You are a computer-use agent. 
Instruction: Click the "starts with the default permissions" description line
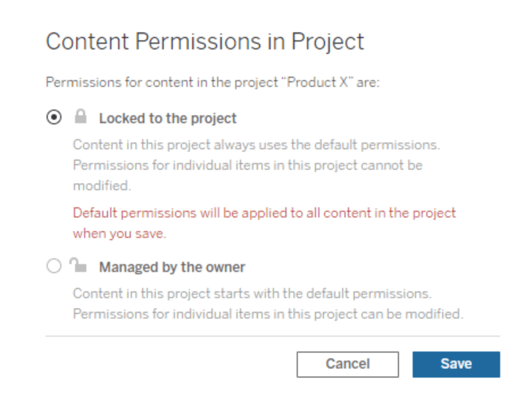[x=252, y=295]
